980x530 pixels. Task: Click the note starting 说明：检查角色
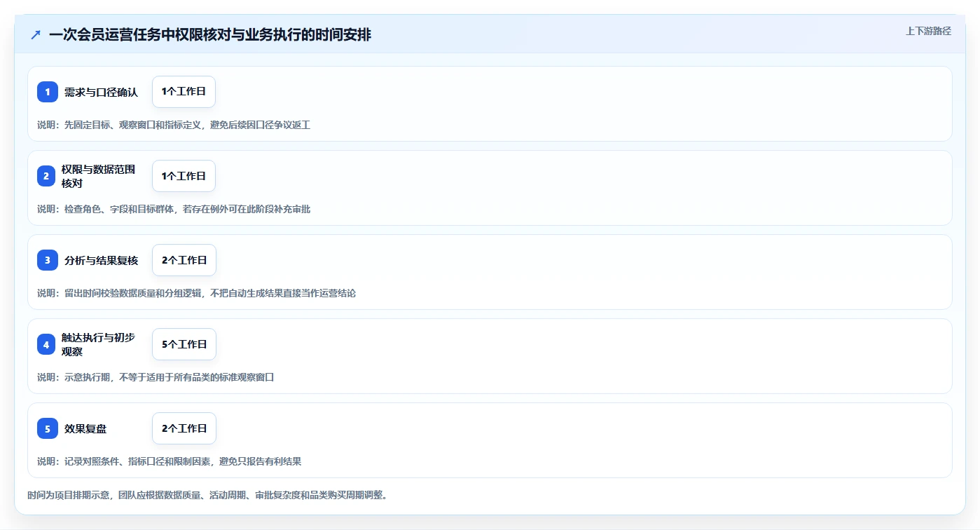[174, 209]
